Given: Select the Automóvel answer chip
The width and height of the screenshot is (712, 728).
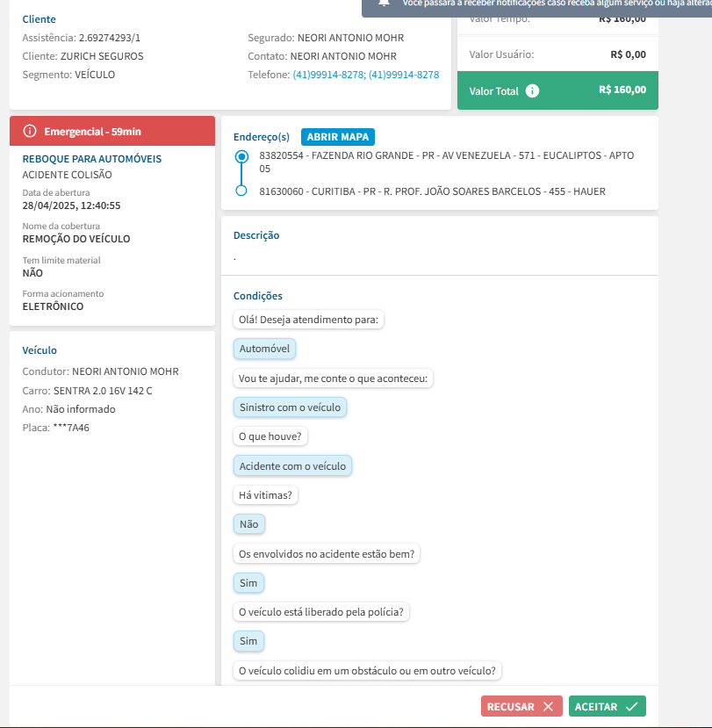Looking at the screenshot, I should click(265, 349).
